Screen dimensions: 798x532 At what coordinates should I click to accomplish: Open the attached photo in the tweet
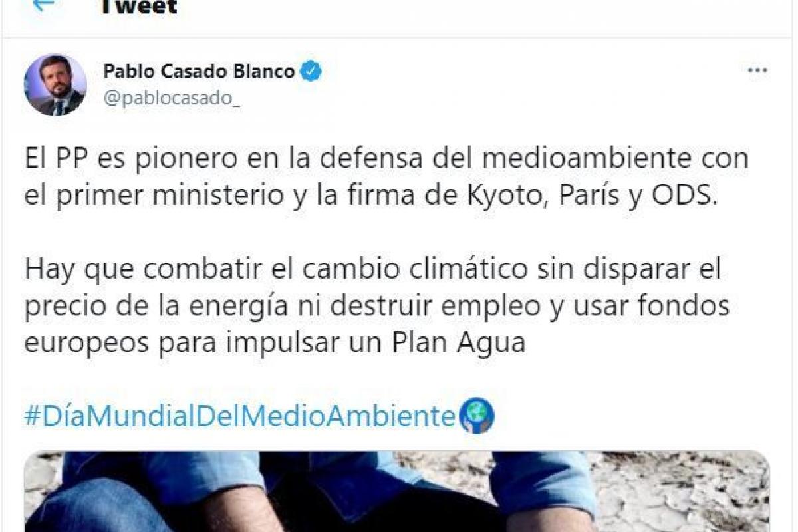(x=398, y=491)
